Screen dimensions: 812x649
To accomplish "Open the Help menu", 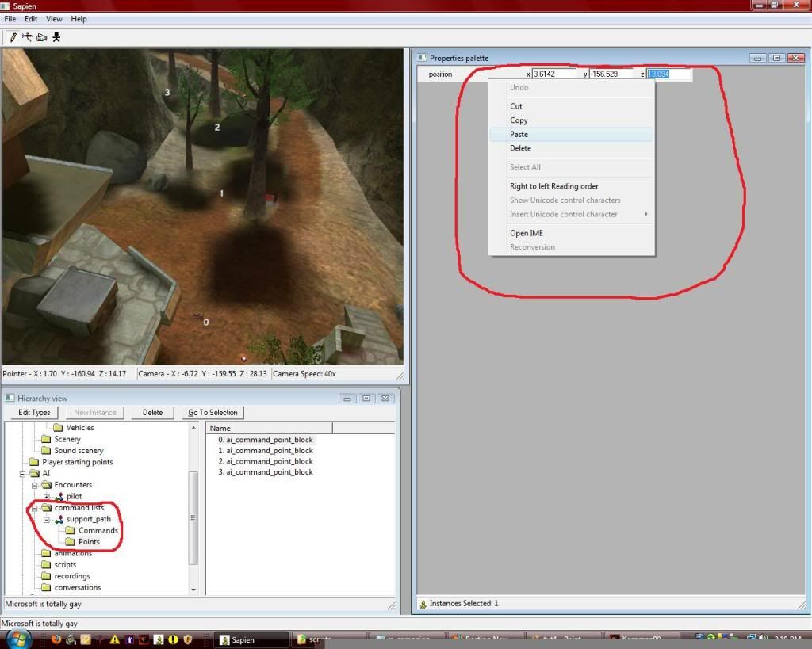I will [79, 19].
